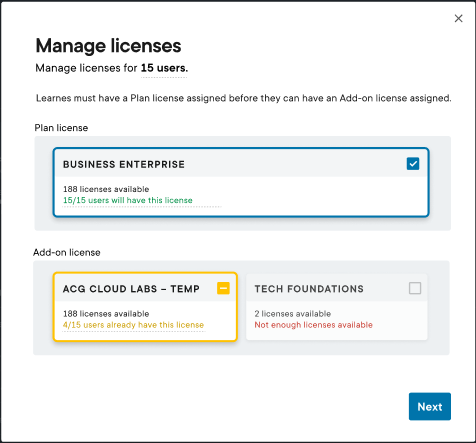Uncheck the Business Enterprise checkbox
The height and width of the screenshot is (443, 476).
[x=413, y=164]
